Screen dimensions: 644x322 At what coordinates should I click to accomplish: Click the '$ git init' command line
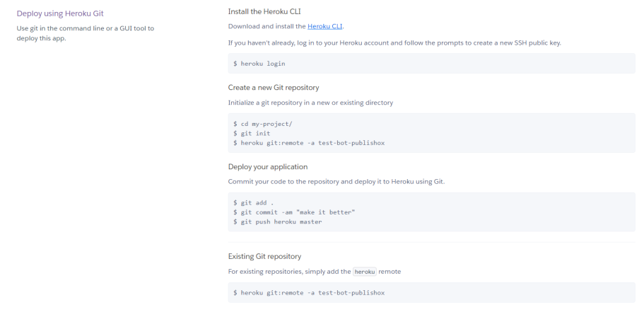tap(252, 133)
